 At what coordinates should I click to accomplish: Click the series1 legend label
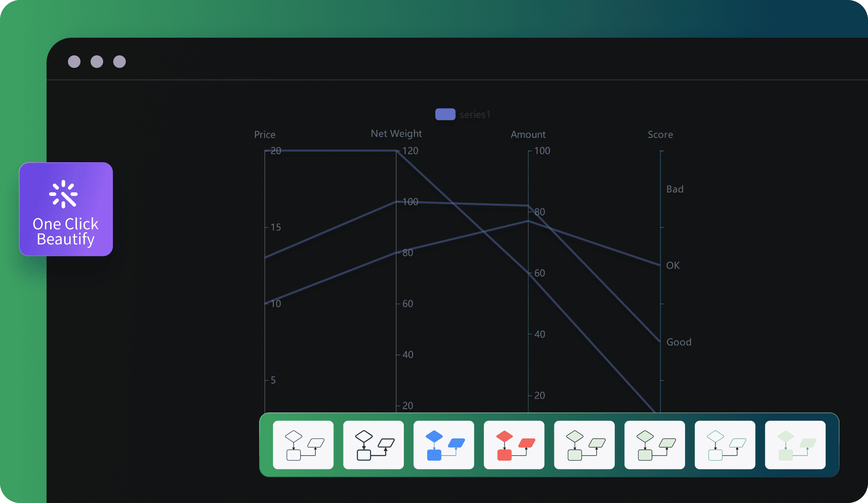pyautogui.click(x=475, y=114)
